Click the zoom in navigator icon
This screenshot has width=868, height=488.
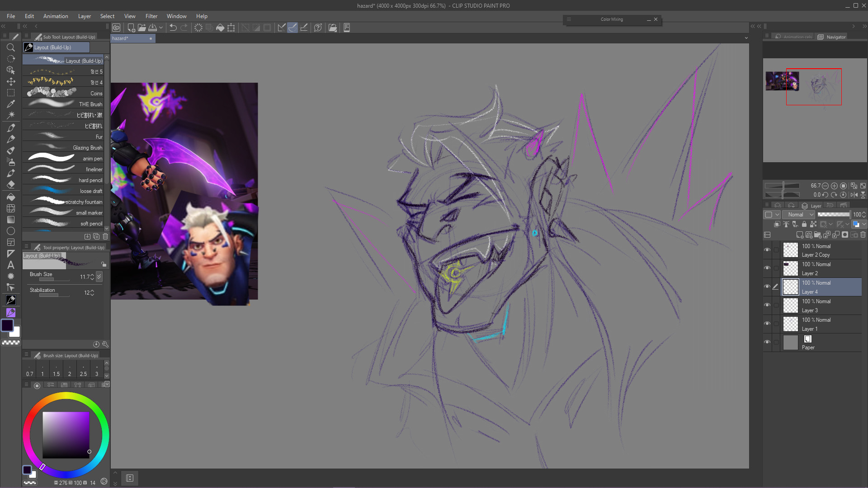point(834,186)
